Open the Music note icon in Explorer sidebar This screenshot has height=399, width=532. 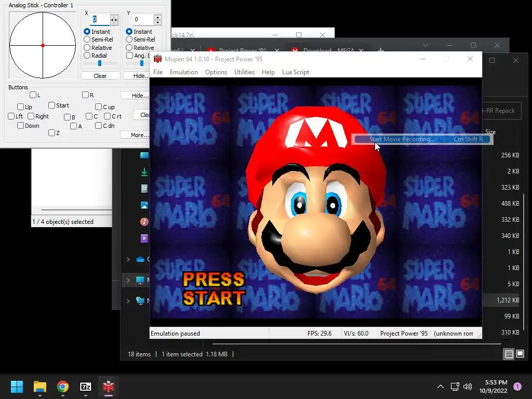(x=144, y=221)
